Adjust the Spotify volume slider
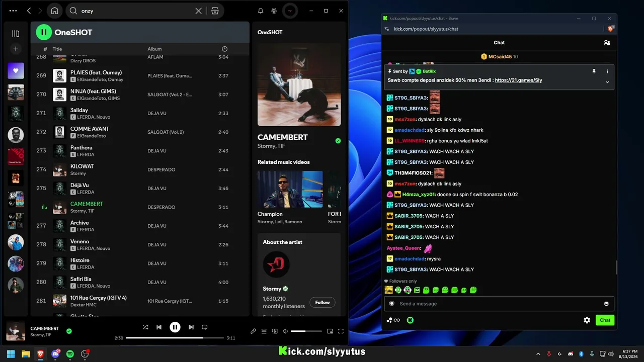 coord(306,331)
